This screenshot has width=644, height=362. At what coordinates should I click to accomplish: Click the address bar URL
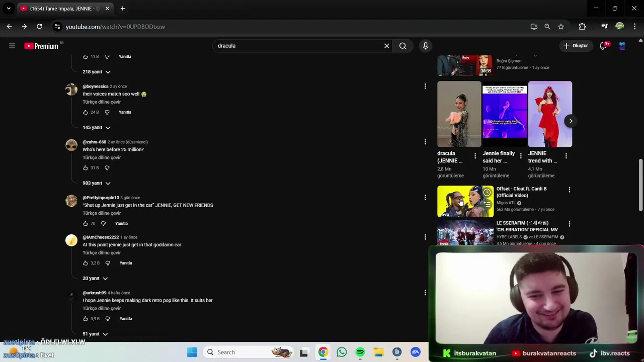(115, 27)
